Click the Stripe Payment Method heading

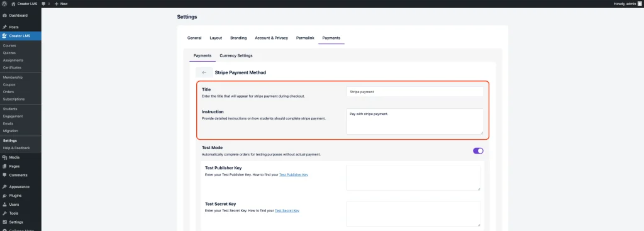point(240,72)
